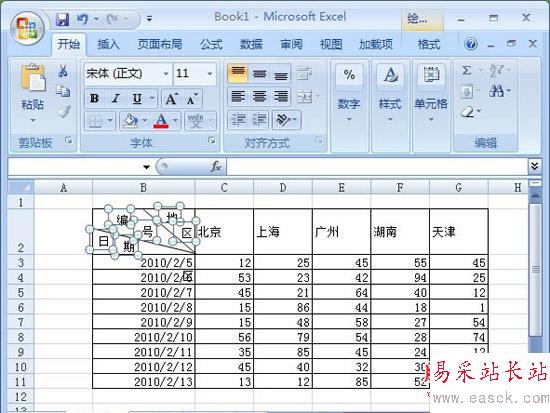Decrease font size with small A
The image size is (550, 413).
click(192, 99)
